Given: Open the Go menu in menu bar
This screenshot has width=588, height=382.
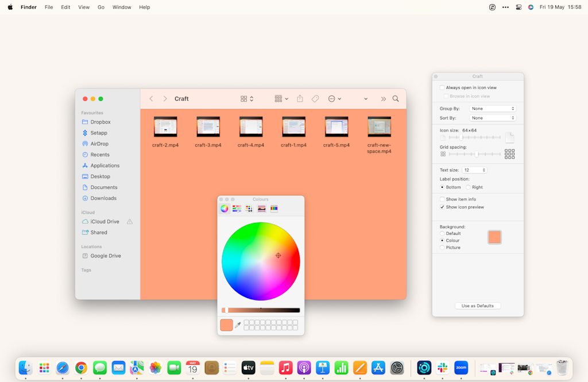Looking at the screenshot, I should (100, 7).
